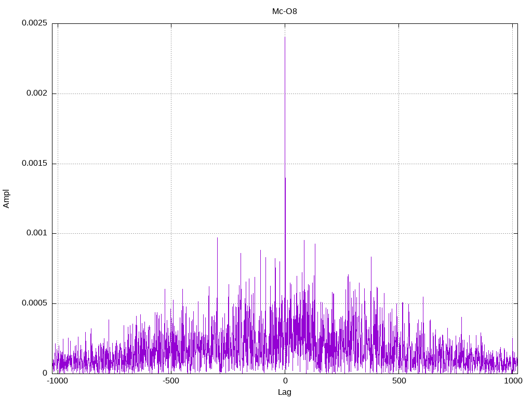Screen dimensions: 532x399
Task: Click the y-axis tick label 0.001
Action: point(37,233)
